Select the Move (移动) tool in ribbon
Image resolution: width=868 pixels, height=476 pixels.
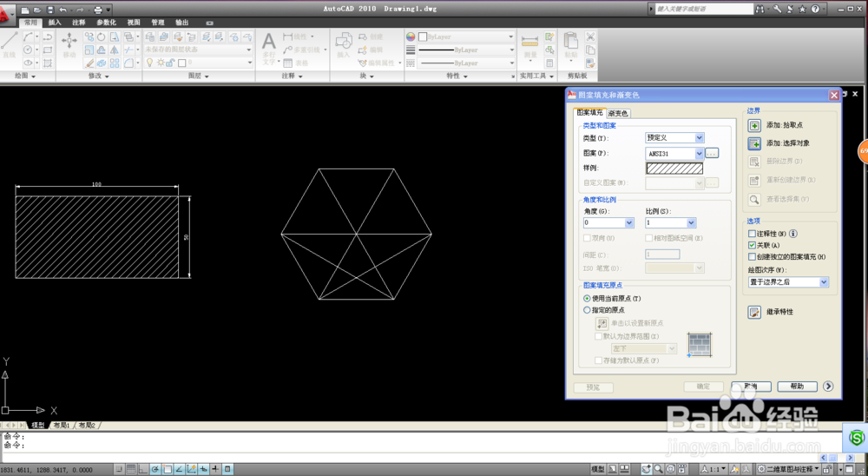(69, 44)
